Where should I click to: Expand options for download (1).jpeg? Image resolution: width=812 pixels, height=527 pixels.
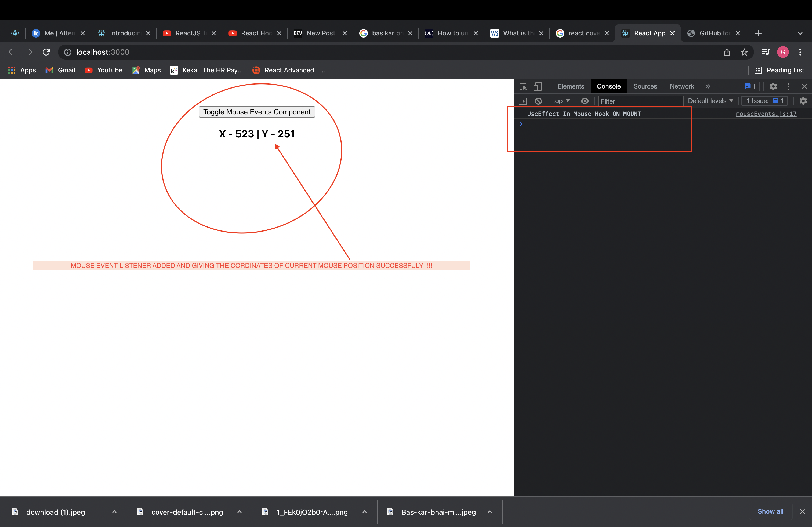(114, 512)
